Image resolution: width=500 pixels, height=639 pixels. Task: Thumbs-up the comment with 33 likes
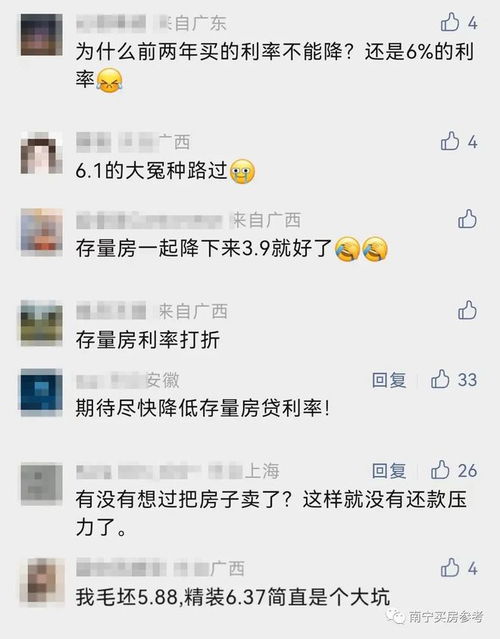point(441,379)
